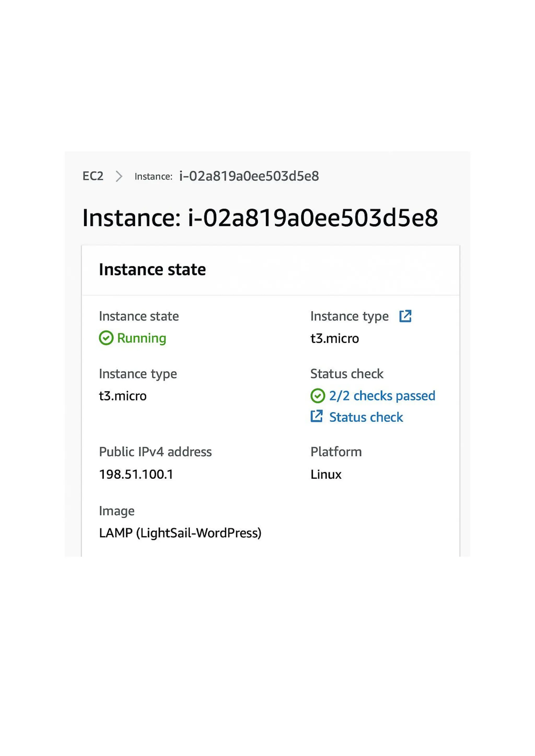Click the instance ID in the breadcrumb

[x=249, y=176]
